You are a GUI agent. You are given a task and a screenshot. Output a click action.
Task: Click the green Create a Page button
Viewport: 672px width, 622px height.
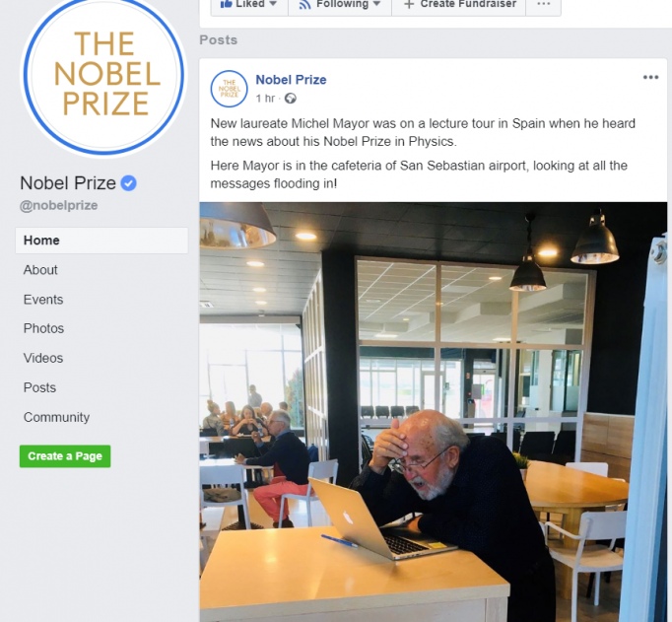click(65, 456)
